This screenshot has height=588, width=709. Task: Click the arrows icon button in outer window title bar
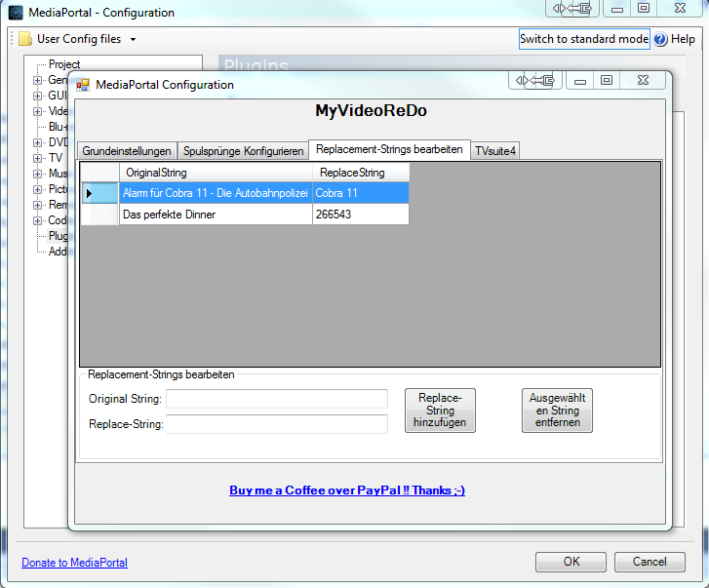click(572, 8)
